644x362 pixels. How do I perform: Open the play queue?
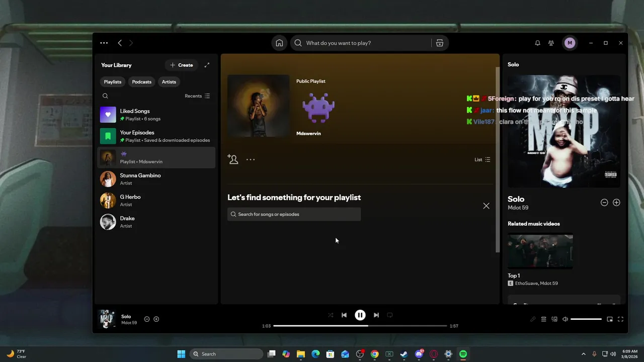click(543, 319)
